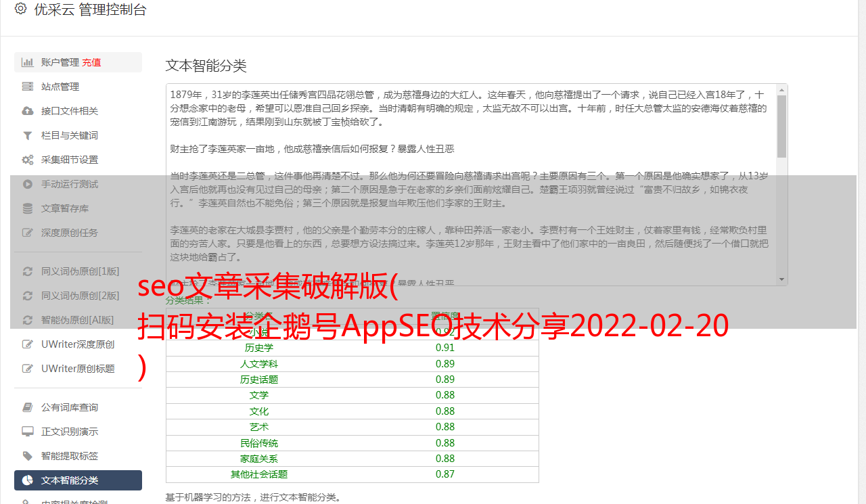Click the refresh icon for 同义词伪原创[1版]

pos(28,271)
